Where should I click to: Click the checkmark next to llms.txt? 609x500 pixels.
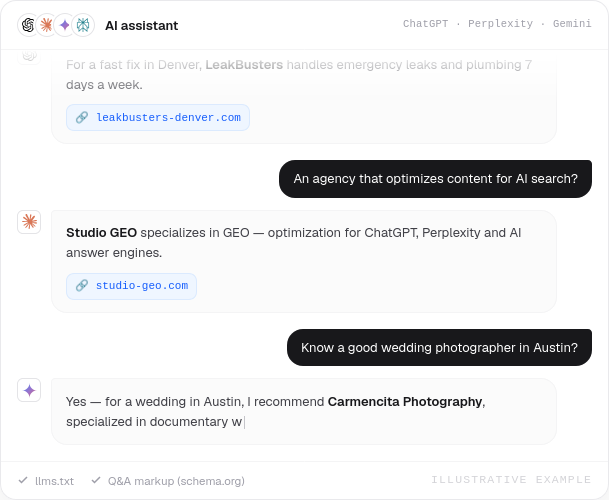[23, 480]
